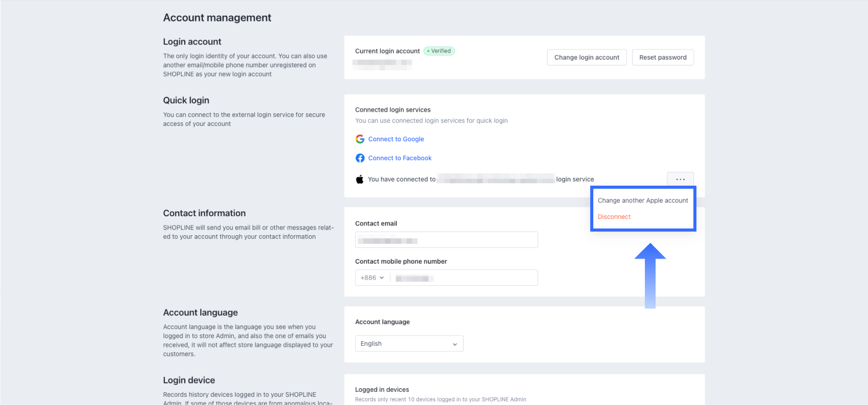This screenshot has width=868, height=405.
Task: Click the Logged in devices section title
Action: [382, 390]
